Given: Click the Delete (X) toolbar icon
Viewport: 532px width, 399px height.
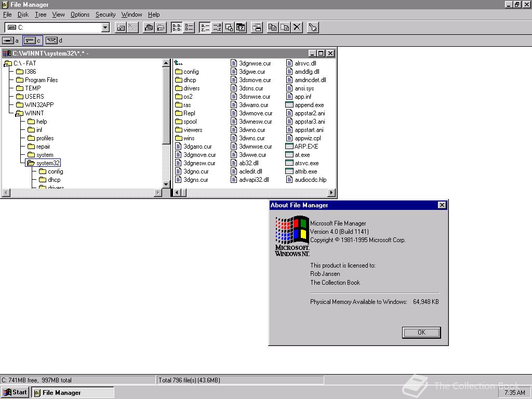Looking at the screenshot, I should [297, 28].
